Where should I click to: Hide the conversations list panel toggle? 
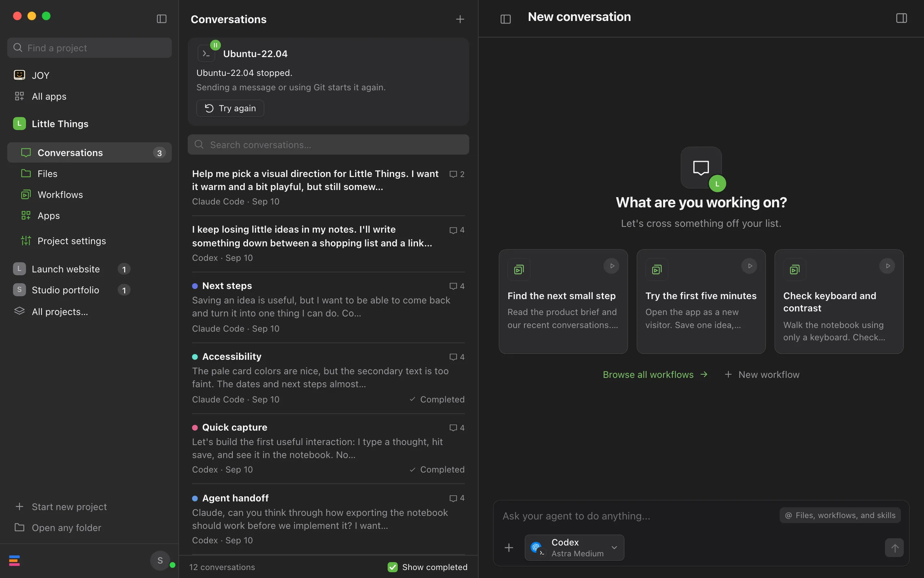pyautogui.click(x=506, y=19)
